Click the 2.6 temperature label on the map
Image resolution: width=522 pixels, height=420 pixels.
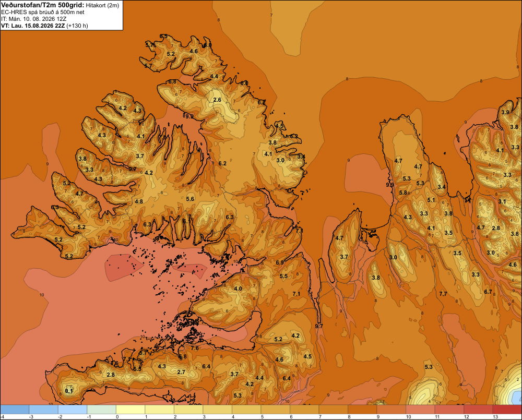coord(217,100)
